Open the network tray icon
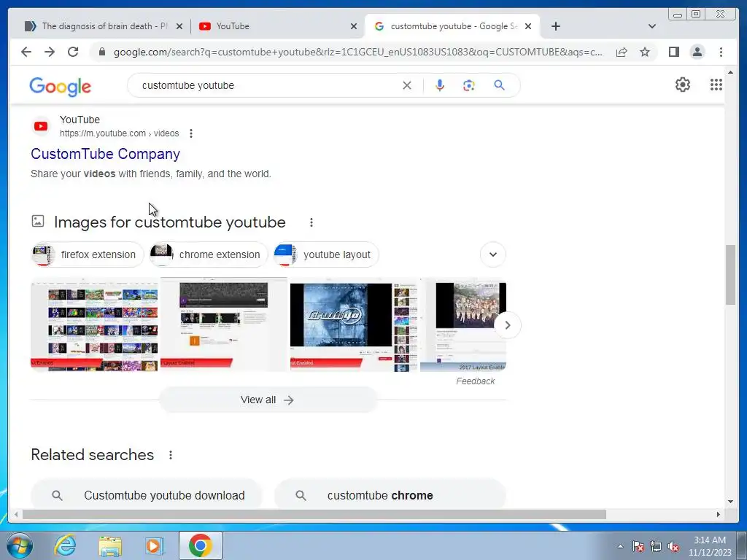The image size is (747, 560). [x=656, y=547]
